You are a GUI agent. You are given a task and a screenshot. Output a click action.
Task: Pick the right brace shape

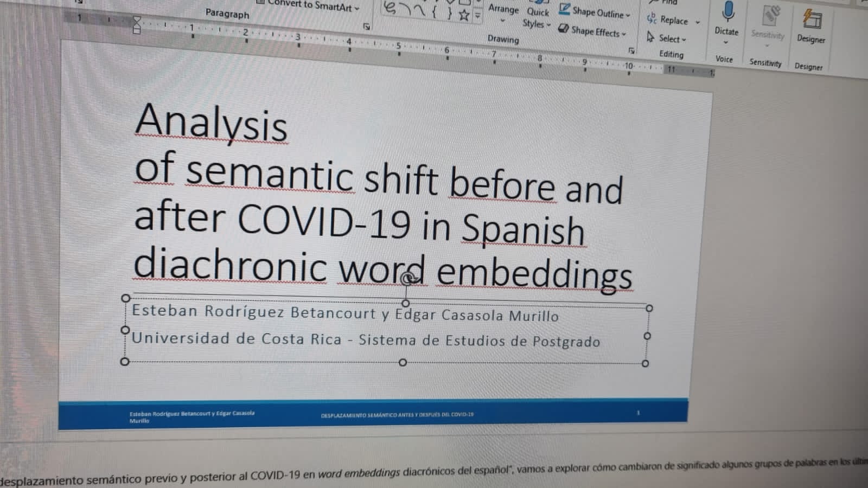(x=449, y=12)
